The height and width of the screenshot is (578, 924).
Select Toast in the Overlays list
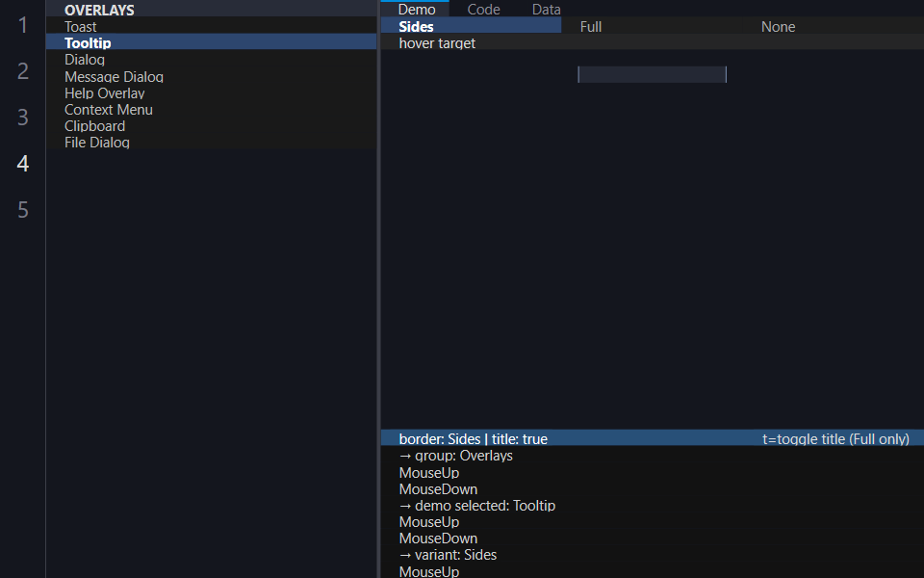(x=211, y=26)
